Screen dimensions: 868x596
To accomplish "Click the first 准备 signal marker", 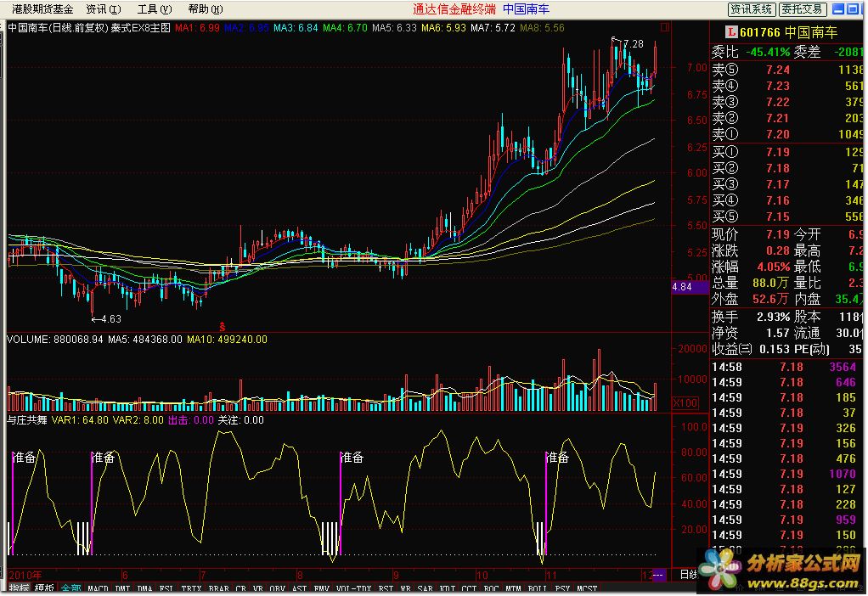I will [25, 457].
